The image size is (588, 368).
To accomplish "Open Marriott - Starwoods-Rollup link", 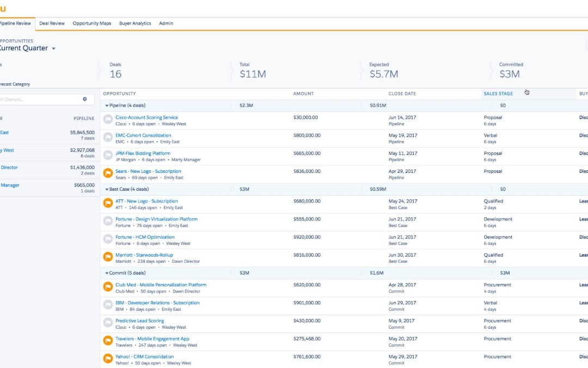I will point(144,255).
